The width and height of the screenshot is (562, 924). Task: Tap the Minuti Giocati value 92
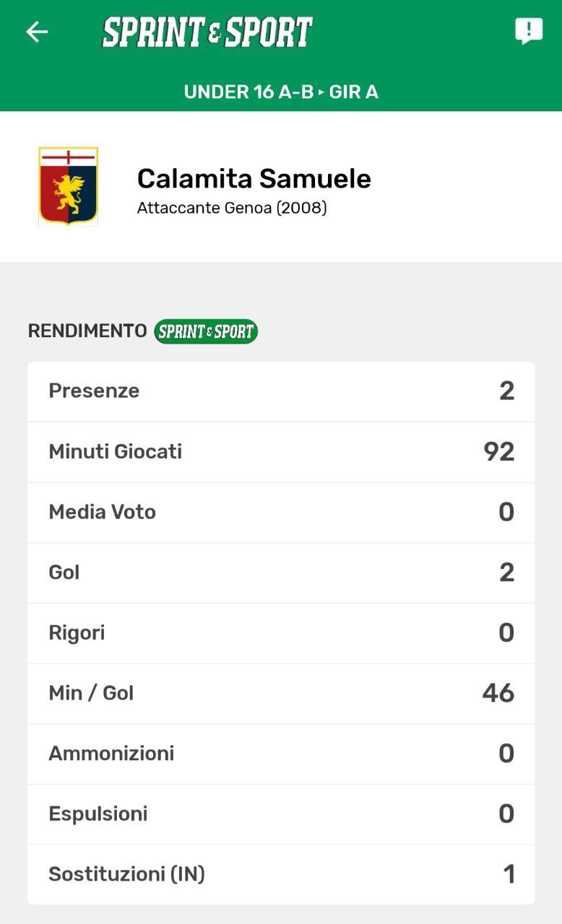click(x=499, y=452)
